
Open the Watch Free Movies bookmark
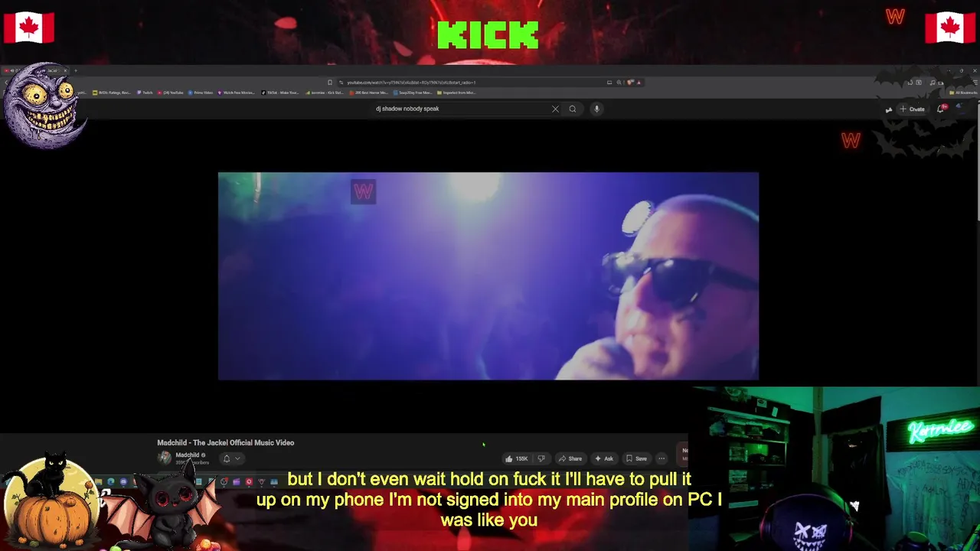coord(236,93)
